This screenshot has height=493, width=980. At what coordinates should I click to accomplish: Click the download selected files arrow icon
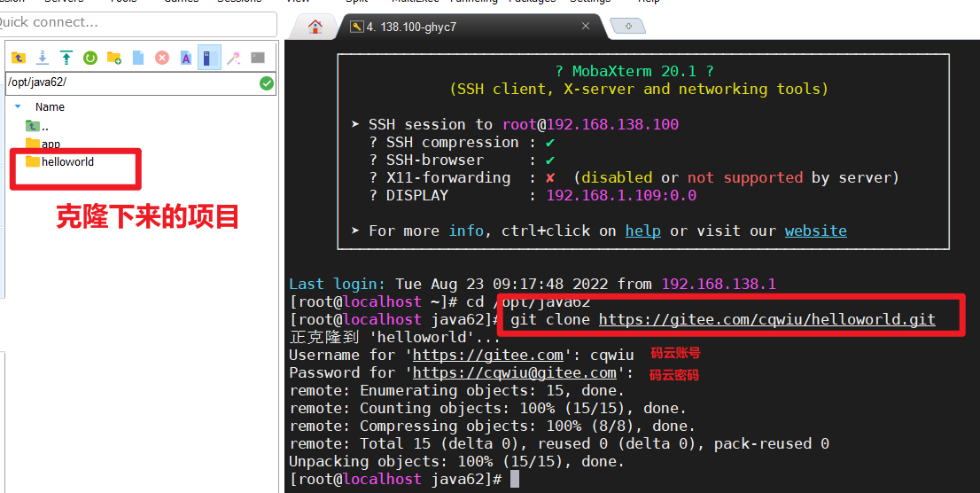pos(43,59)
